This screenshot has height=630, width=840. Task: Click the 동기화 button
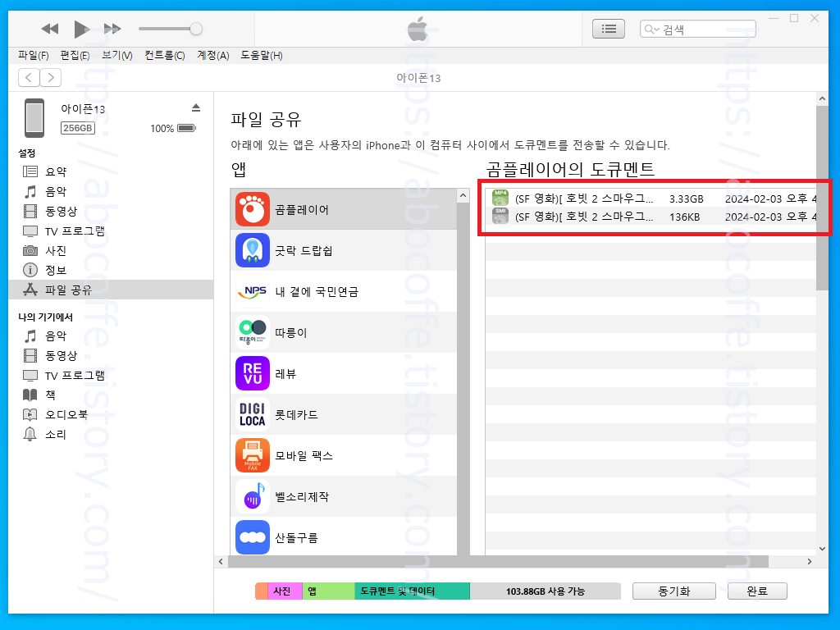(x=674, y=591)
